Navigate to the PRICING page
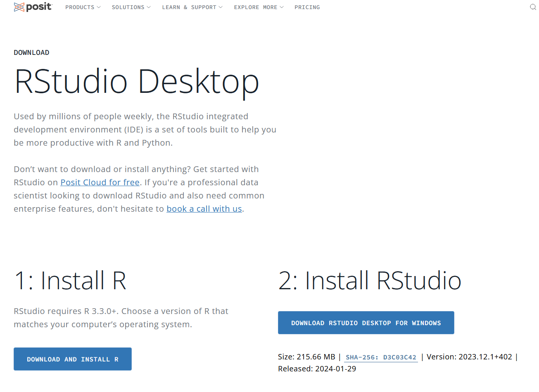The image size is (539, 392). pos(307,7)
